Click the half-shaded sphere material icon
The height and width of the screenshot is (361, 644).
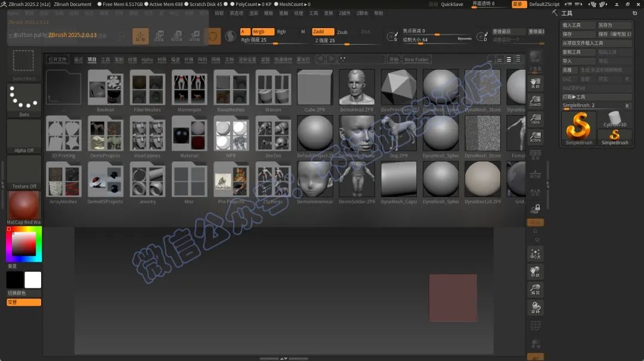[x=230, y=36]
